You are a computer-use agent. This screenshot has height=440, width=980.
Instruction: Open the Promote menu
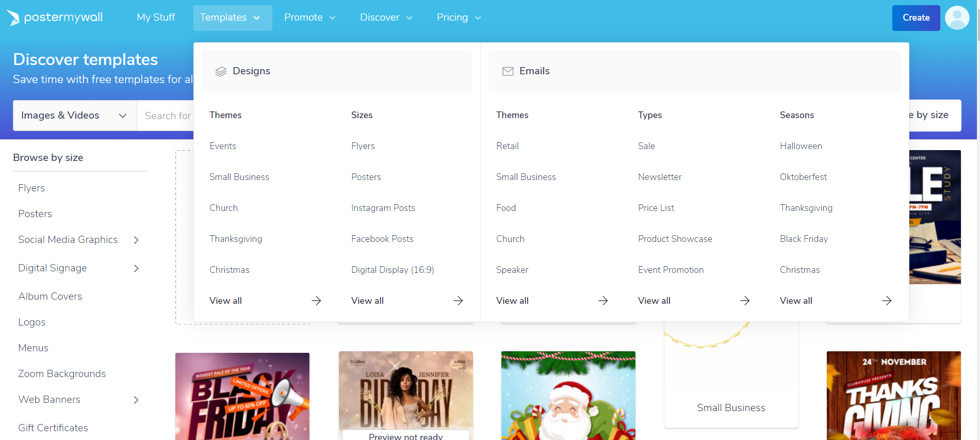coord(309,18)
